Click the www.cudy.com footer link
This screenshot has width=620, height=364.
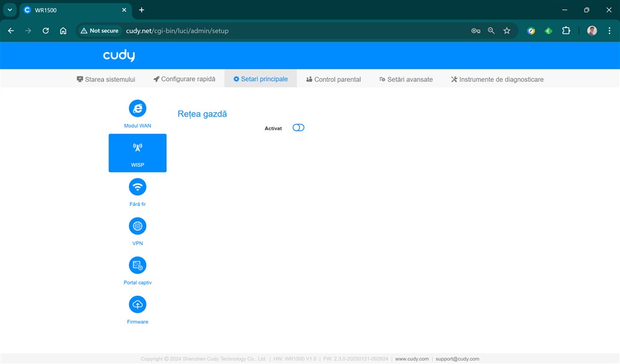point(412,358)
